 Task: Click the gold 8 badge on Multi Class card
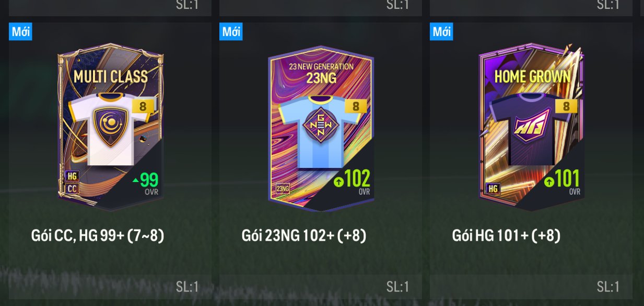[143, 107]
